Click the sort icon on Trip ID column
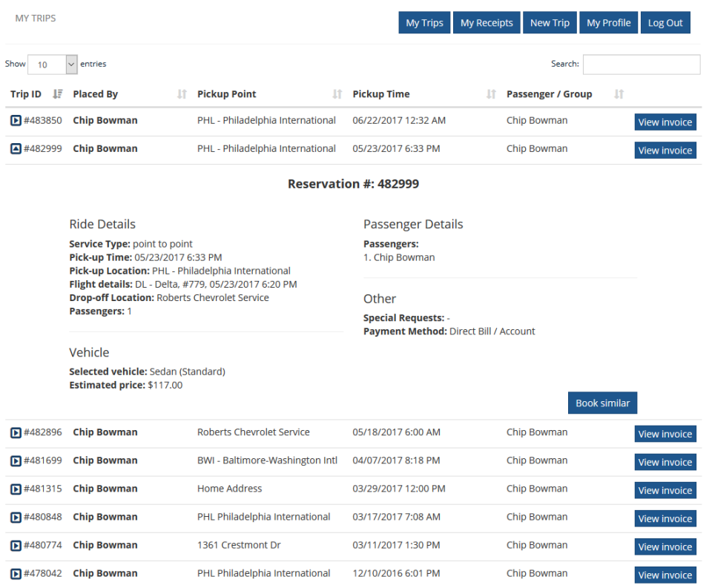Image resolution: width=712 pixels, height=588 pixels. 56,94
